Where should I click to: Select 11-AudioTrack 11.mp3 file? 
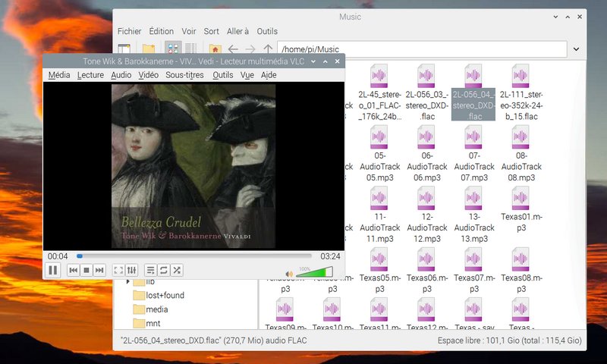pos(379,215)
